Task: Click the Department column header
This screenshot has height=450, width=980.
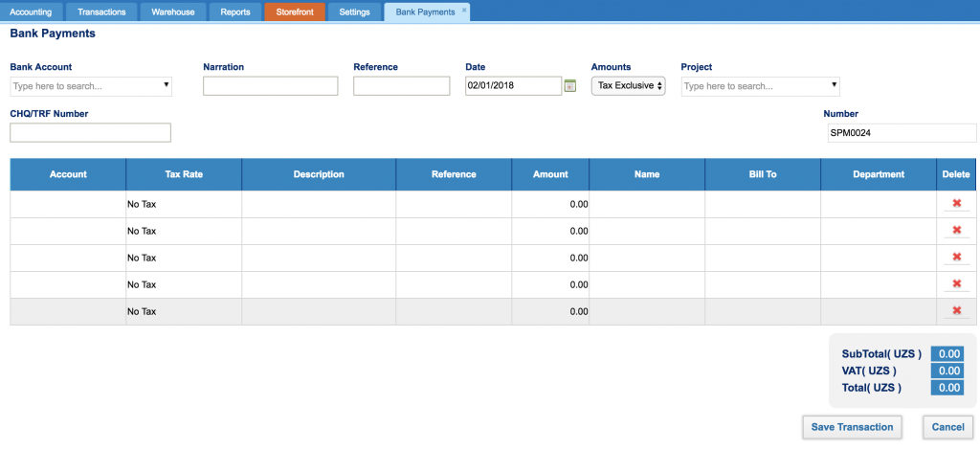Action: coord(879,174)
